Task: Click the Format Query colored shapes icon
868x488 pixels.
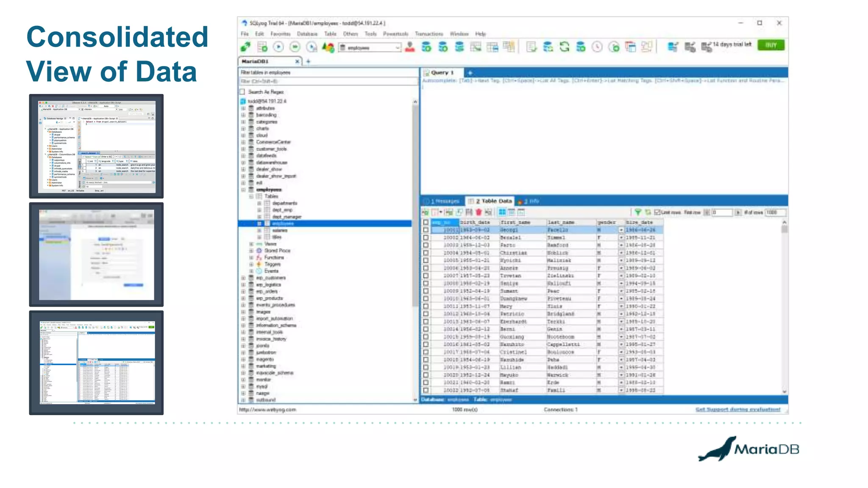Action: [328, 47]
